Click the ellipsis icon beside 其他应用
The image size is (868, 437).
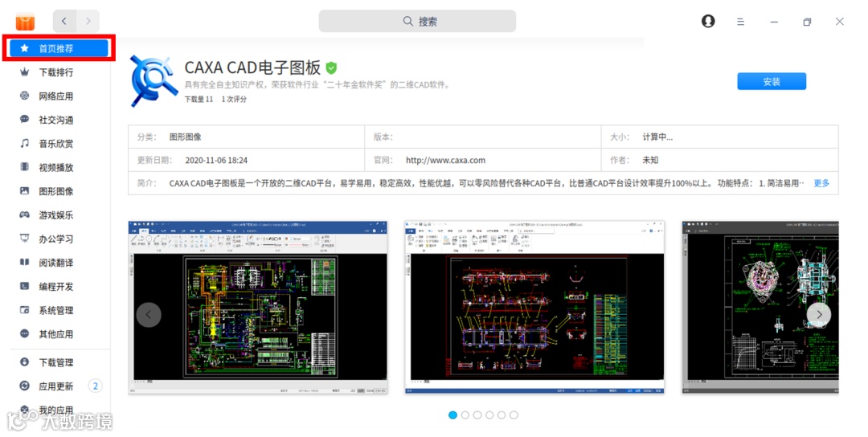(24, 333)
